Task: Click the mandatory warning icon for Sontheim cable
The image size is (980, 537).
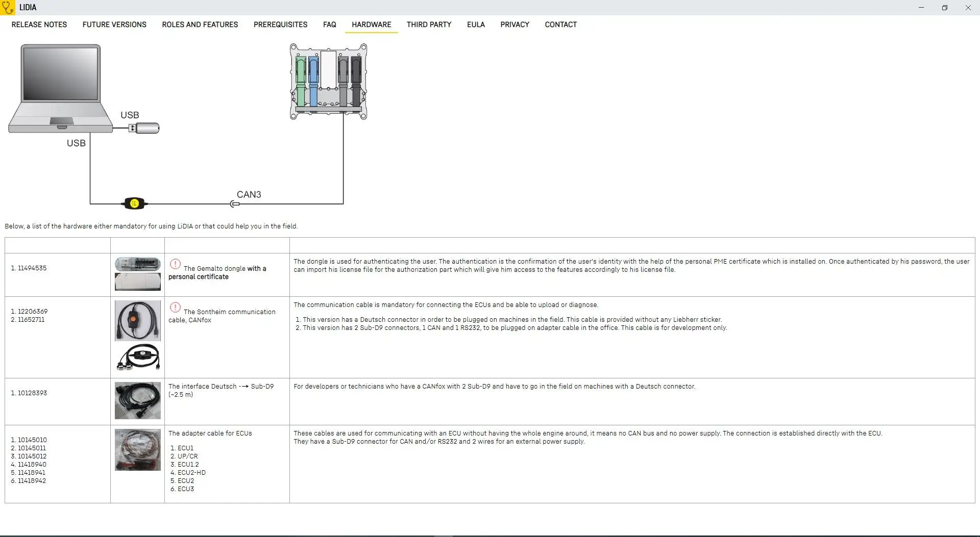Action: pos(175,308)
